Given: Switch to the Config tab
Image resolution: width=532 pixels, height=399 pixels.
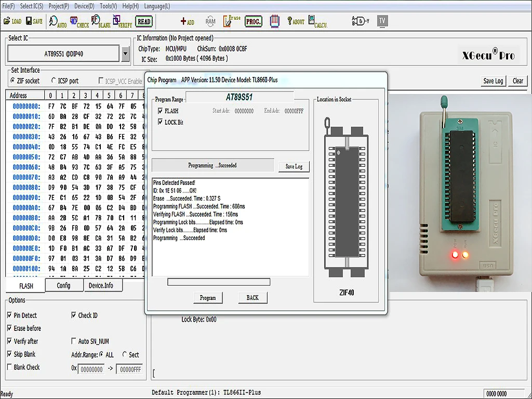Looking at the screenshot, I should [x=63, y=286].
